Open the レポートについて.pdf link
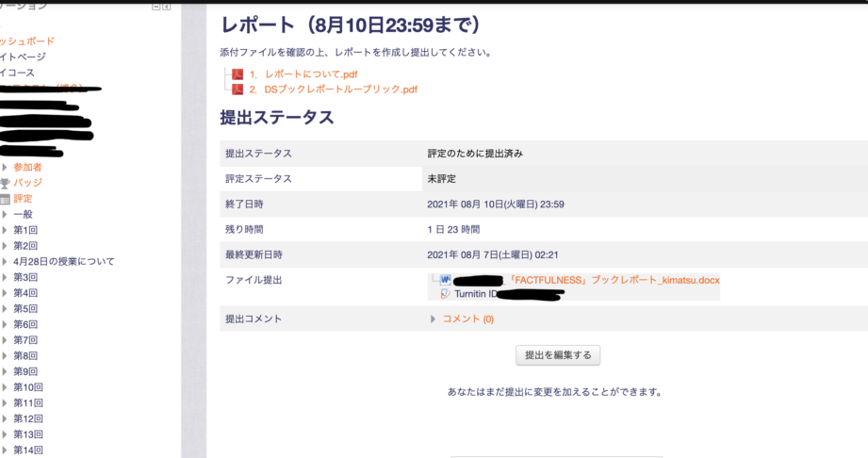Image resolution: width=868 pixels, height=458 pixels. [310, 74]
